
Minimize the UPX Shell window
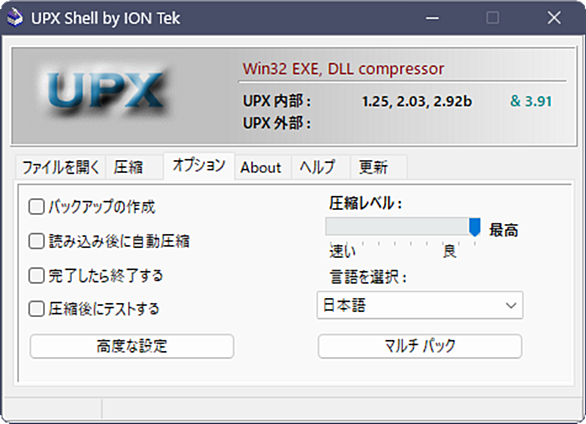pyautogui.click(x=432, y=18)
